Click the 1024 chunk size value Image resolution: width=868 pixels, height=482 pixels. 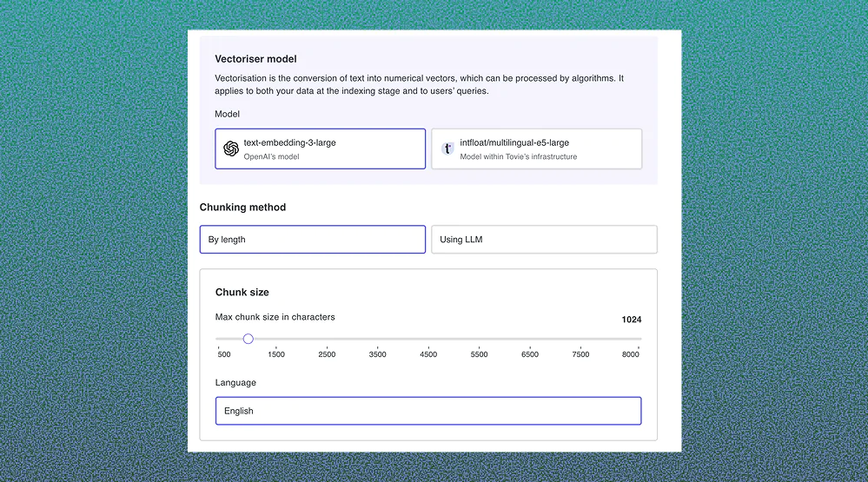pyautogui.click(x=631, y=320)
